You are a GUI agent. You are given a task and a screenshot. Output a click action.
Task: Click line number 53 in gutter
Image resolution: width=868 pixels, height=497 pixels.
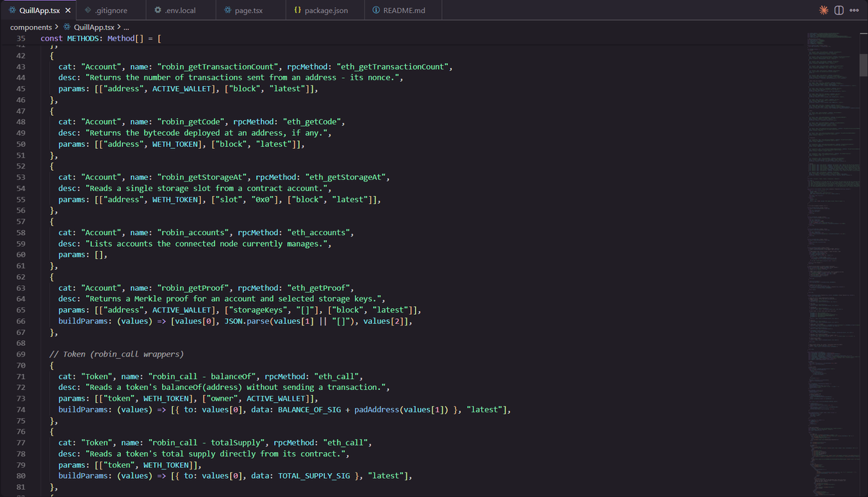coord(20,177)
